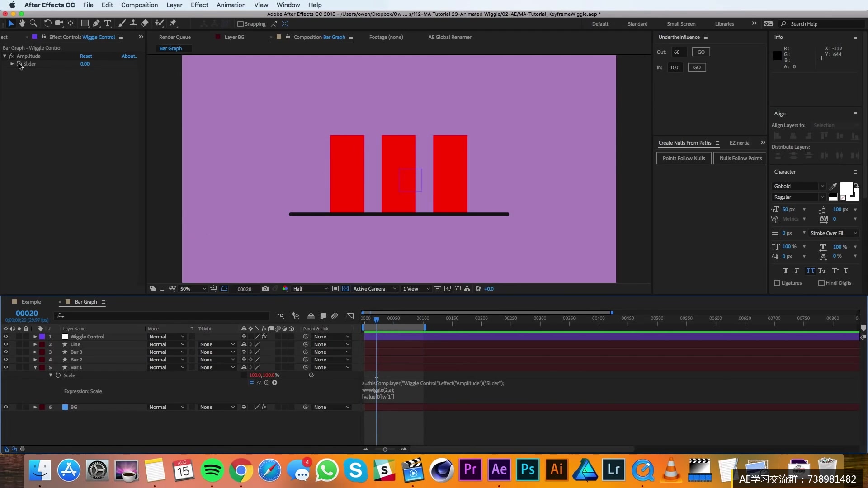This screenshot has height=488, width=868.
Task: Click the Points Follow Nulls button
Action: tap(684, 158)
